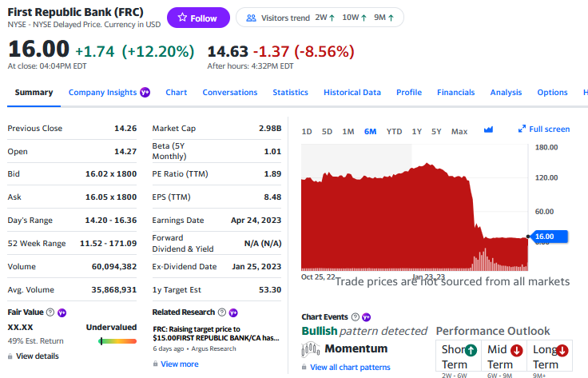Click the premium badge beside Company Insights
588x378 pixels.
tap(145, 92)
